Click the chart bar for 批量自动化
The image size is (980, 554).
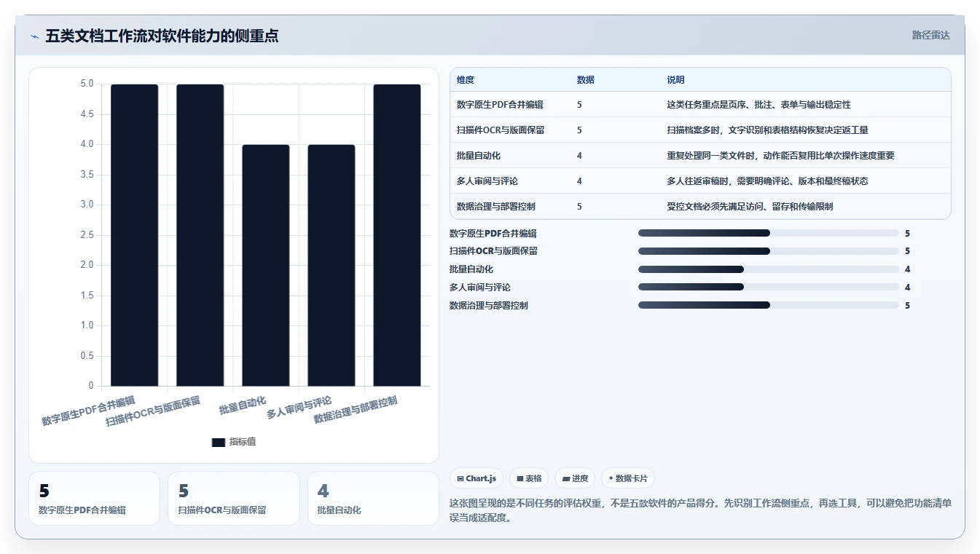(266, 265)
